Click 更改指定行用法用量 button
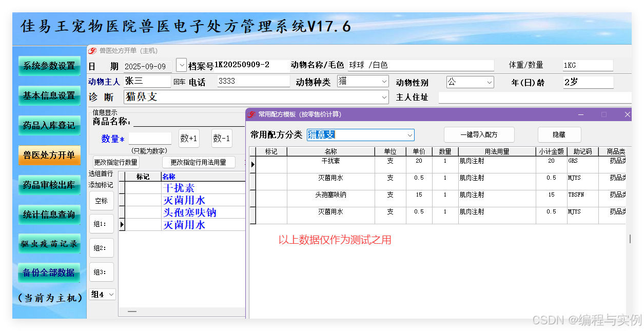Image resolution: width=644 pixels, height=331 pixels. pos(199,162)
